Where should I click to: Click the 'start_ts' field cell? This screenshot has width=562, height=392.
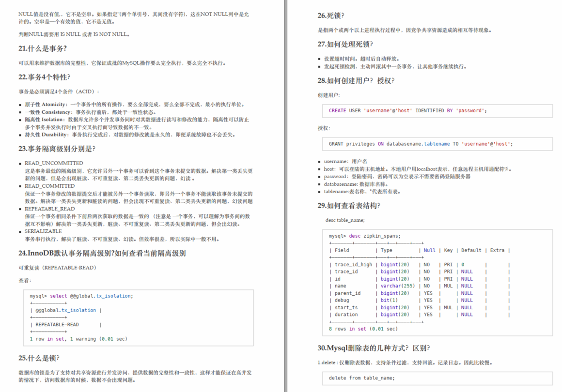coord(346,307)
